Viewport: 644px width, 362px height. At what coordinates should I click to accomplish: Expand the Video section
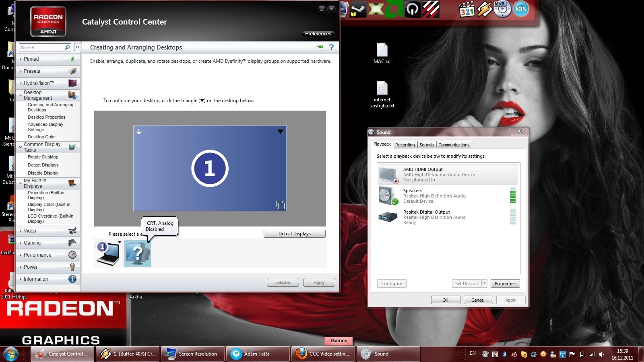pyautogui.click(x=21, y=231)
